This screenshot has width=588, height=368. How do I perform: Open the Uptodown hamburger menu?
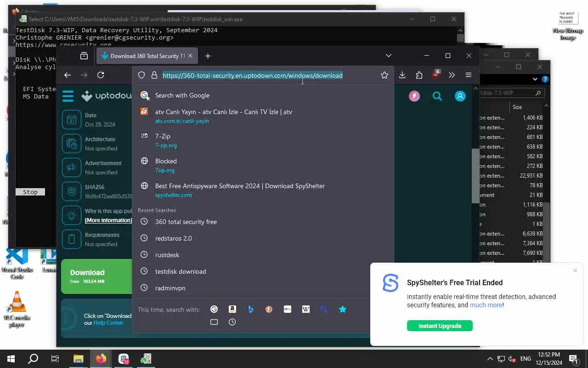point(68,96)
